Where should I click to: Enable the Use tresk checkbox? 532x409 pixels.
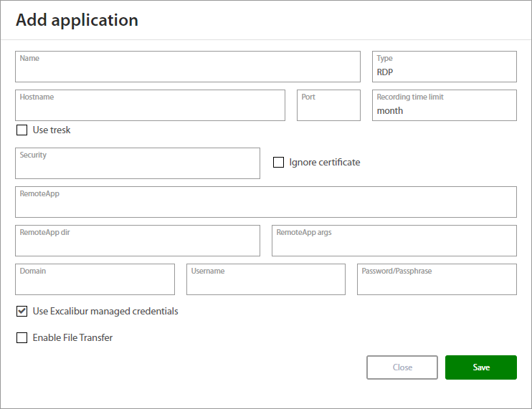pos(22,130)
